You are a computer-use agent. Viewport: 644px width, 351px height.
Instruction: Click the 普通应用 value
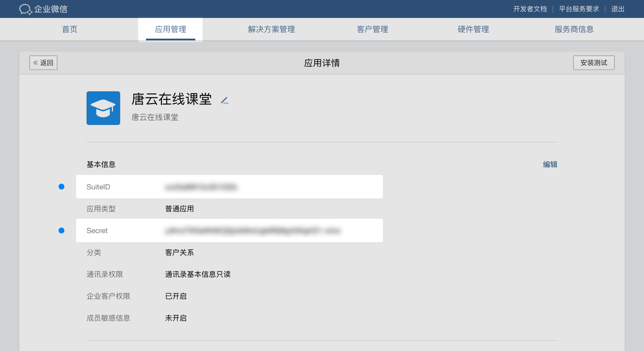[x=179, y=209]
